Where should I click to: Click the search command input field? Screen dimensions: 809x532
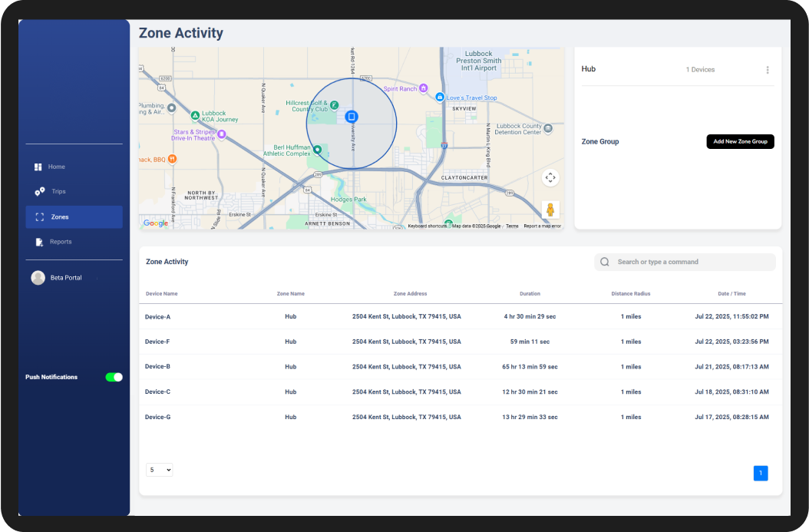pyautogui.click(x=685, y=262)
